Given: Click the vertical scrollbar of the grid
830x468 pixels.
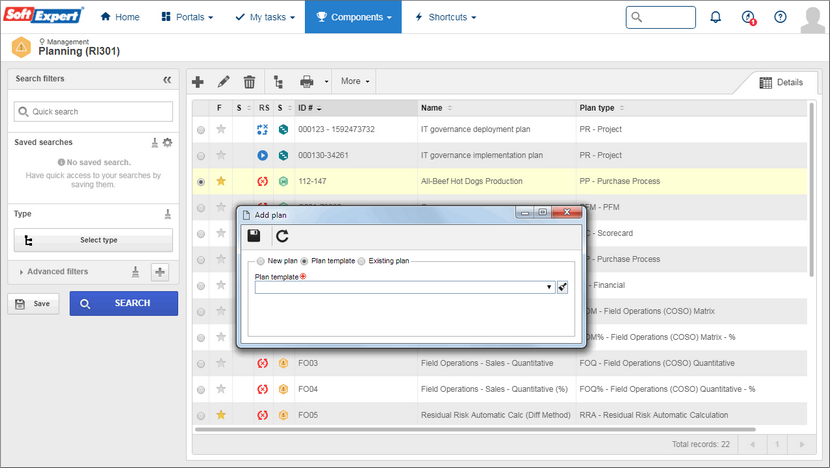Looking at the screenshot, I should point(811,189).
